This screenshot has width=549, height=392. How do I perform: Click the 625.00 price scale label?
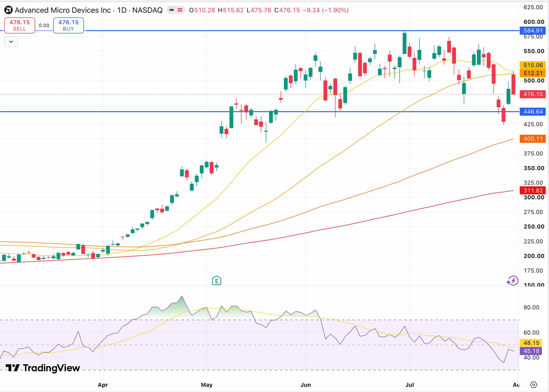tap(533, 7)
